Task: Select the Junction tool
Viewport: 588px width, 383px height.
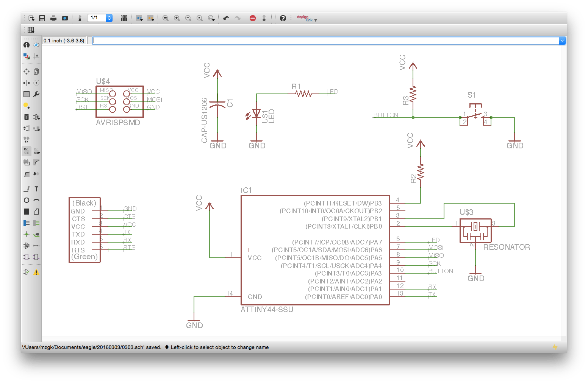Action: click(x=27, y=234)
